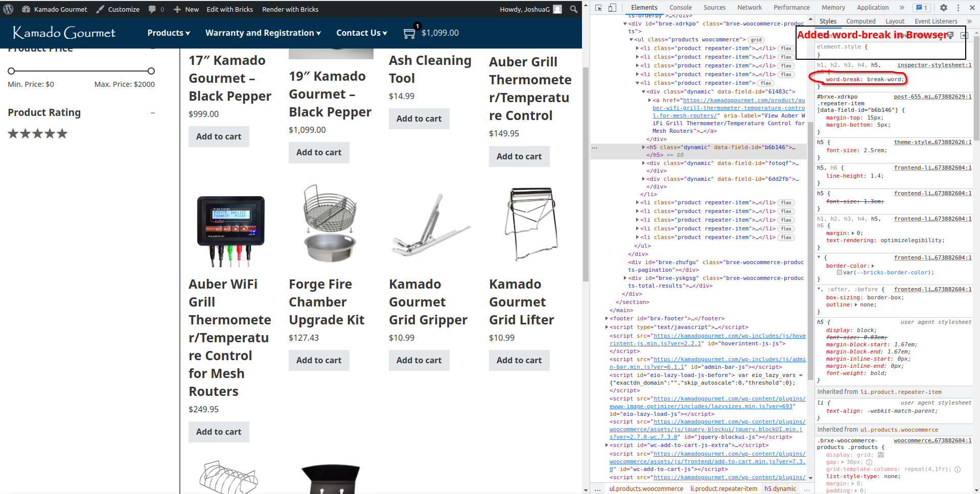Viewport: 980px width, 494px height.
Task: Click the maximum price slider handle
Action: pos(151,71)
